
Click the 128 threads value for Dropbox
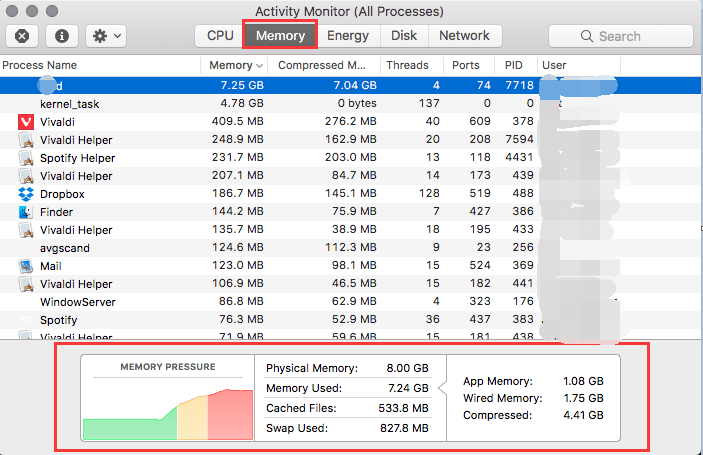(429, 193)
